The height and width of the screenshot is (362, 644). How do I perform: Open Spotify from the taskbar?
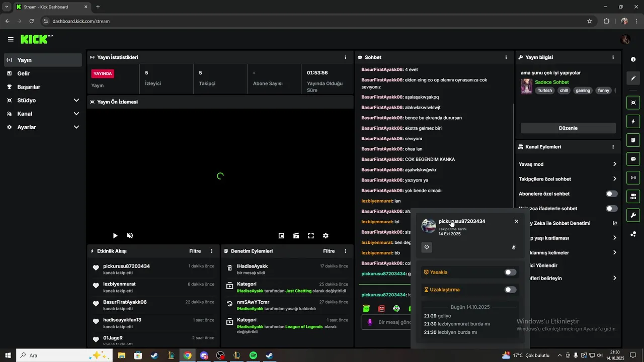pos(253,355)
